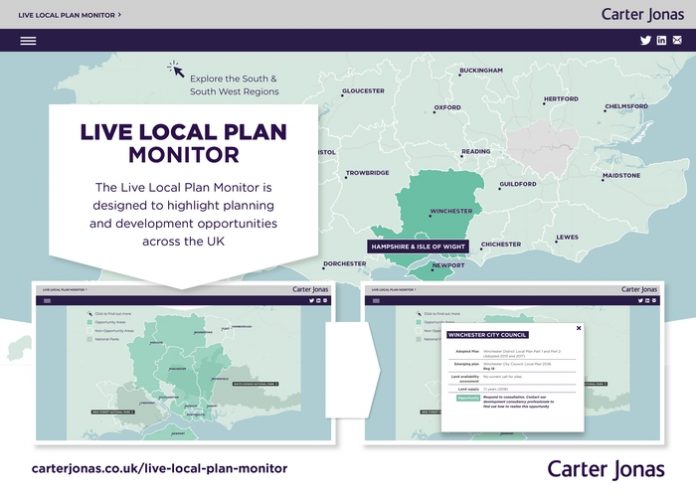This screenshot has width=696, height=497.
Task: Click the green Opportunity badge in the popup
Action: [468, 397]
